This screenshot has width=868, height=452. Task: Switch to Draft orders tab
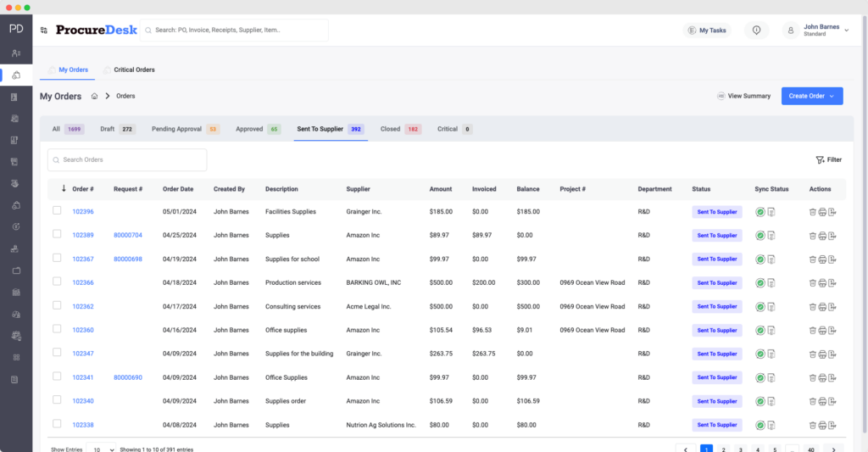coord(117,129)
